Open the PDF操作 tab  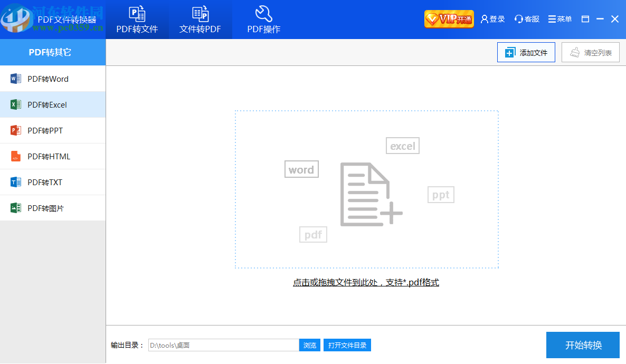pos(263,20)
